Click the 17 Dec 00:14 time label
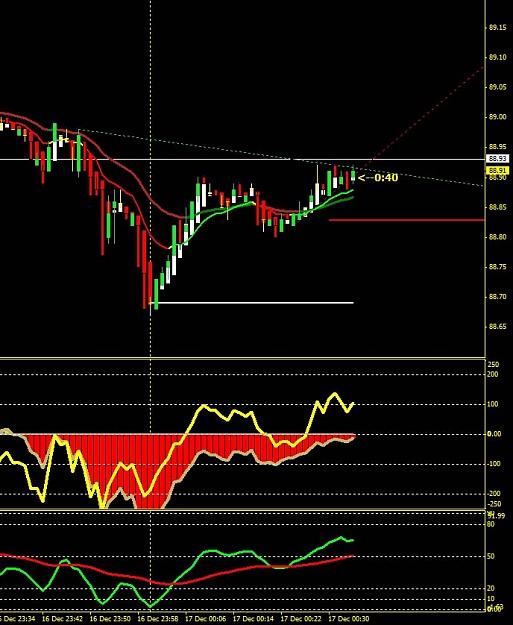The width and height of the screenshot is (513, 625). [x=254, y=619]
